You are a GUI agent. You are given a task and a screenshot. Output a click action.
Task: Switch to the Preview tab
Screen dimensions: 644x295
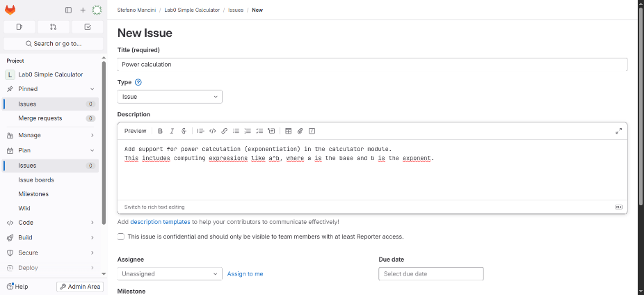[x=135, y=131]
